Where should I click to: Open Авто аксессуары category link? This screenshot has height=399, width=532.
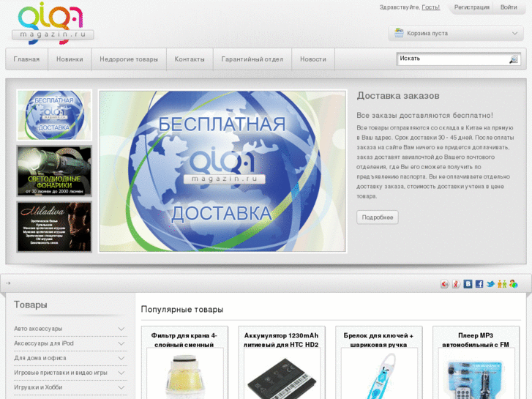(x=38, y=329)
